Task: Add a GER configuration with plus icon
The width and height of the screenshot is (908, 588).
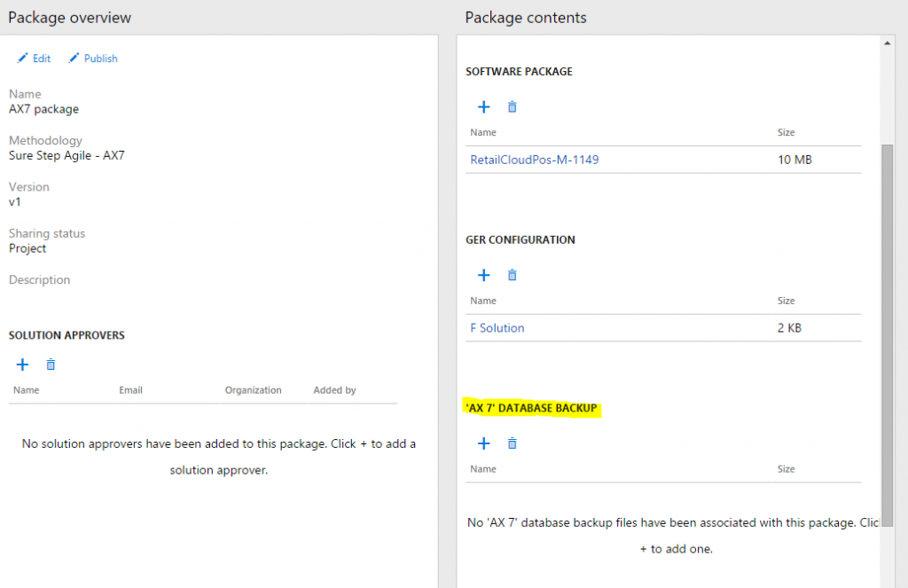Action: tap(484, 276)
